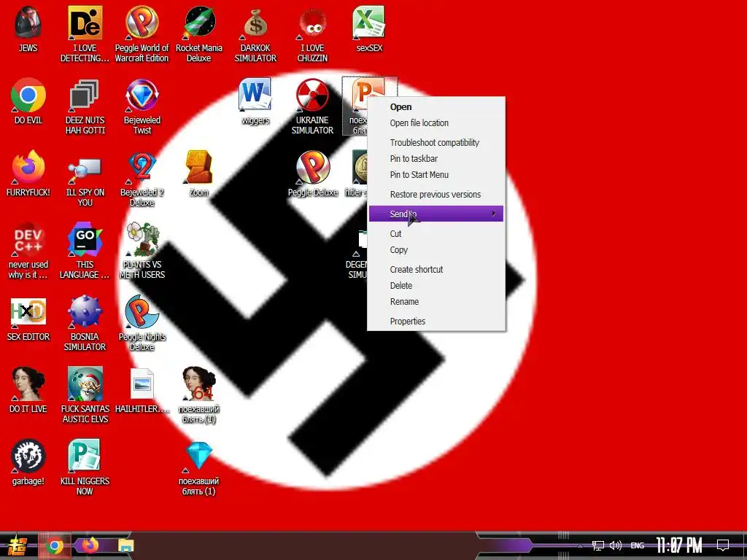Screen dimensions: 747x560
Task: Select Create shortcut
Action: click(x=436, y=270)
